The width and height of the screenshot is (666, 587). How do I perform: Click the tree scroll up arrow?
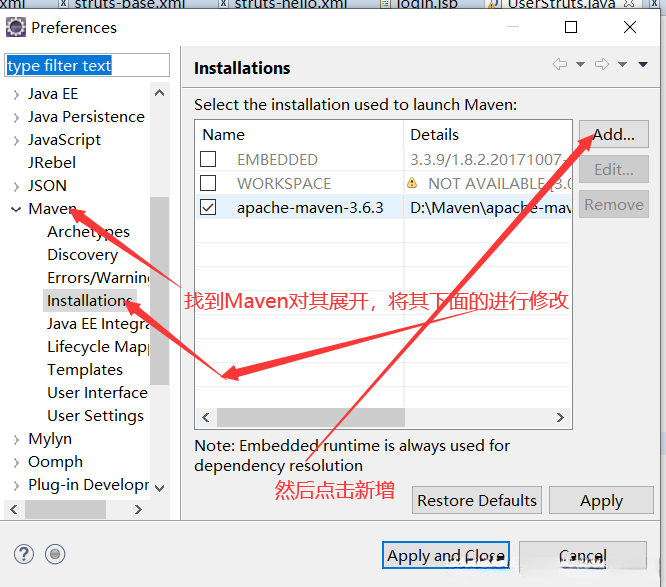click(x=159, y=93)
